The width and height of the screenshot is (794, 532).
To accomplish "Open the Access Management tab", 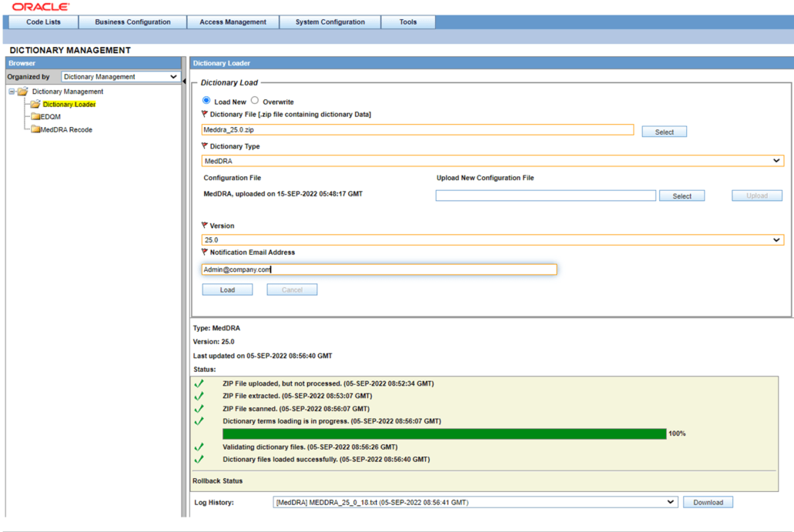I will (x=233, y=22).
